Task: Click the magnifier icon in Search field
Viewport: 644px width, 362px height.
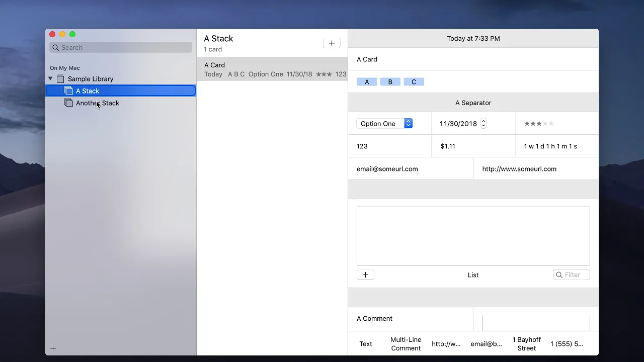Action: 56,48
